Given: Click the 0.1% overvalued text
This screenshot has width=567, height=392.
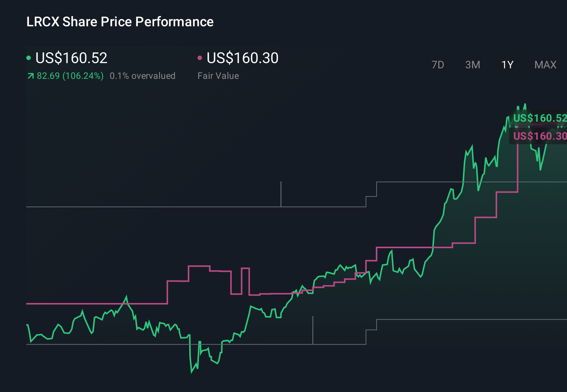Looking at the screenshot, I should coord(143,76).
